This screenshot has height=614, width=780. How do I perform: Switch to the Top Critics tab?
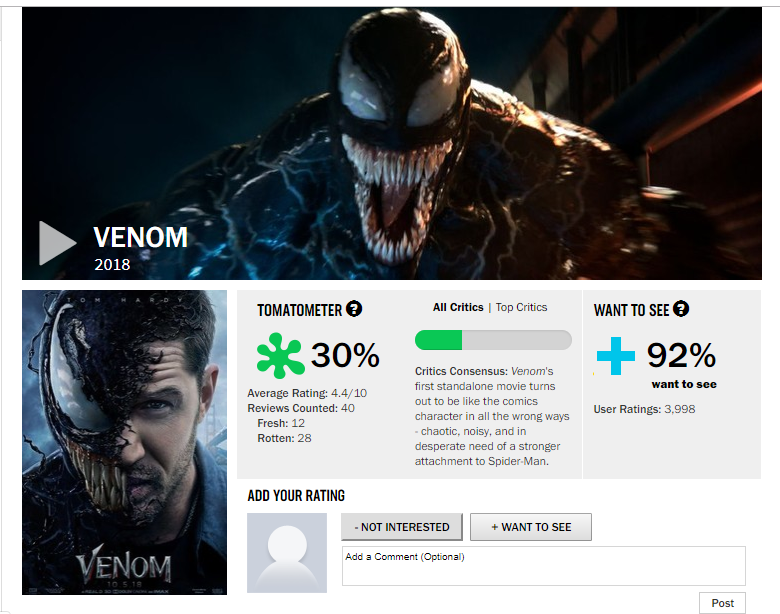[x=521, y=307]
